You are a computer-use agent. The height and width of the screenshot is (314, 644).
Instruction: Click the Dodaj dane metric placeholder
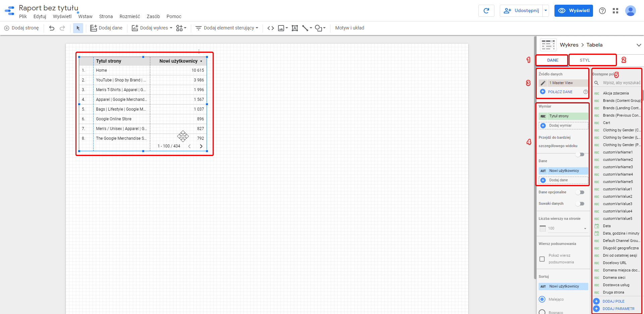[x=563, y=180]
